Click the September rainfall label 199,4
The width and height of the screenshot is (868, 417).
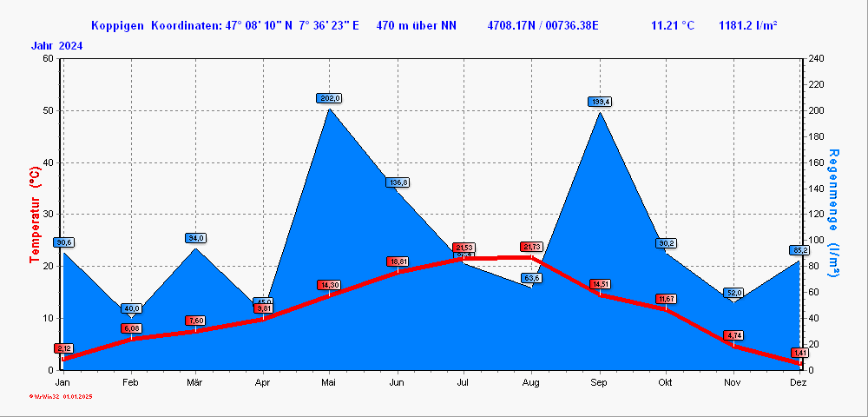(x=600, y=102)
